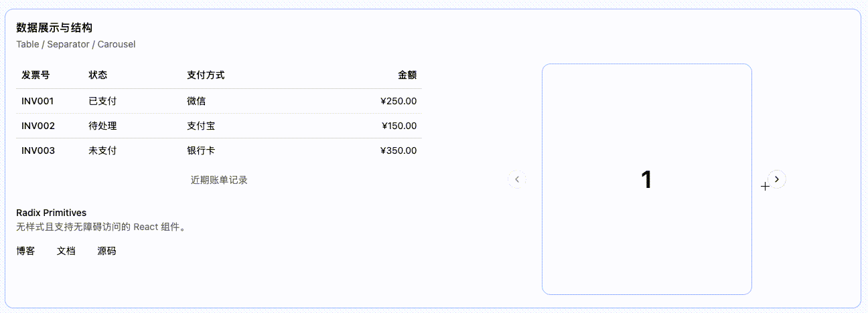This screenshot has width=868, height=313.
Task: Click the 发票号 column header
Action: click(35, 76)
